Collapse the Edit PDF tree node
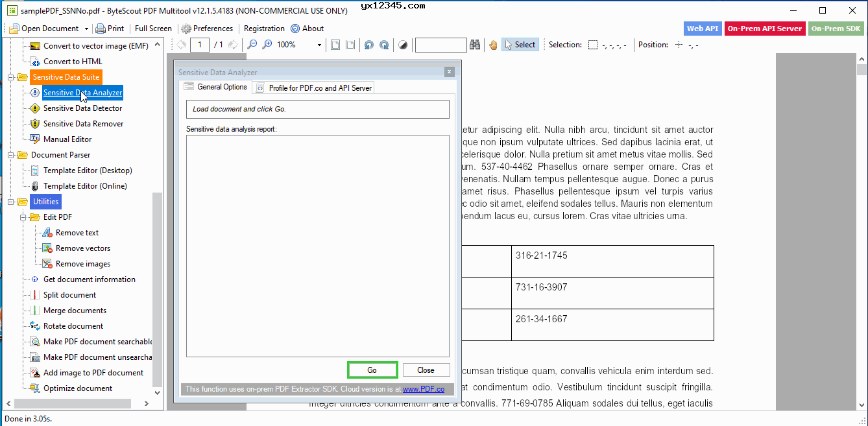This screenshot has width=868, height=426. [23, 217]
